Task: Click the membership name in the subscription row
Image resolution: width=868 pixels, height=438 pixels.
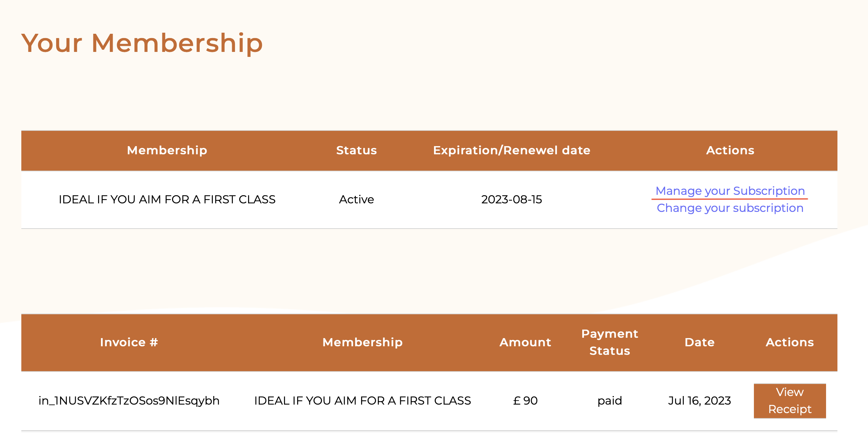Action: pyautogui.click(x=167, y=199)
